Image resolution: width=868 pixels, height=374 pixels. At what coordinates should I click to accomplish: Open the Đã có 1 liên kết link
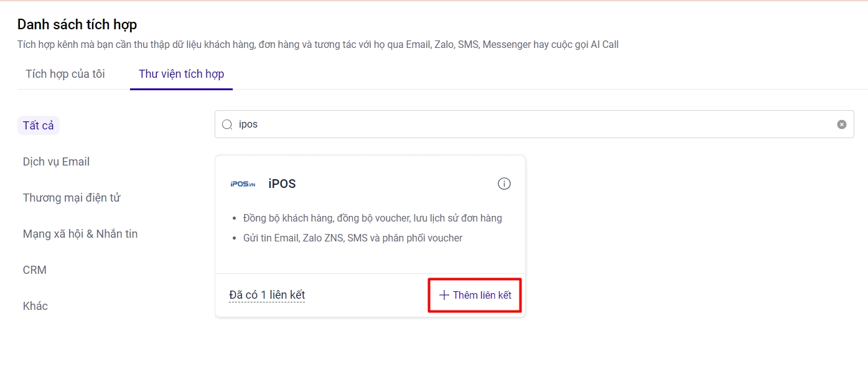(267, 295)
